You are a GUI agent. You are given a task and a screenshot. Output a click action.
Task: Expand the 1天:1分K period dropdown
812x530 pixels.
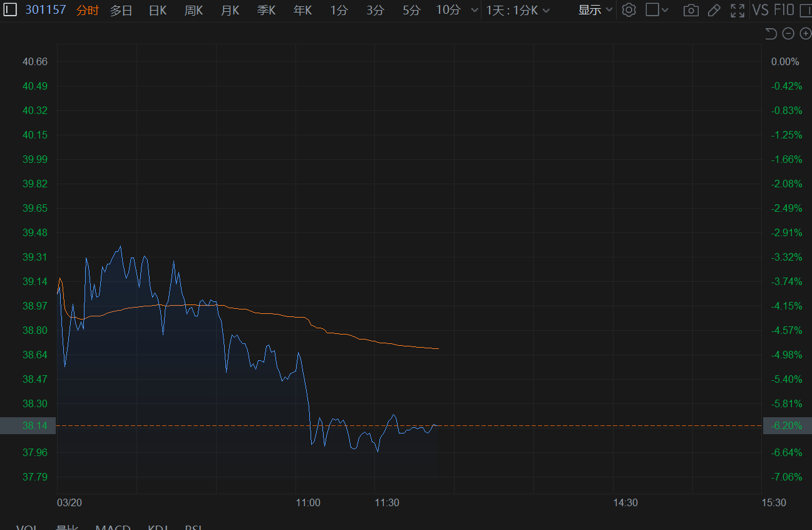518,10
